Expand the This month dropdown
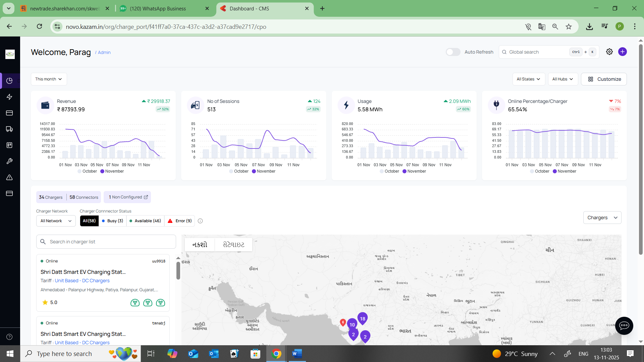This screenshot has width=644, height=362. coord(49,79)
